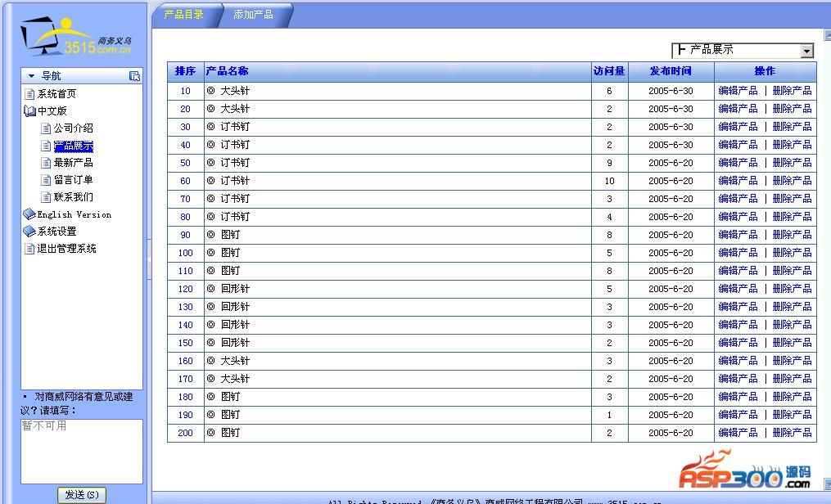Open the 产品展示 category dropdown

click(743, 50)
